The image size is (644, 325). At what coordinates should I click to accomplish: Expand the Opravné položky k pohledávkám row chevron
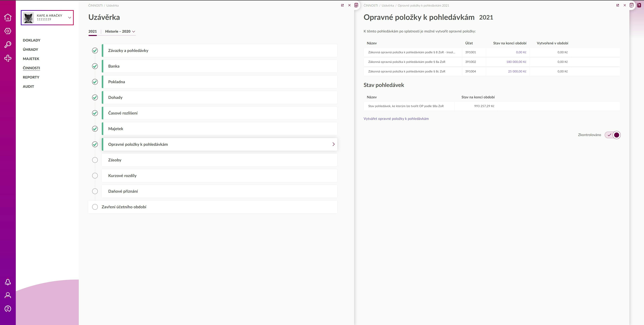pos(333,144)
